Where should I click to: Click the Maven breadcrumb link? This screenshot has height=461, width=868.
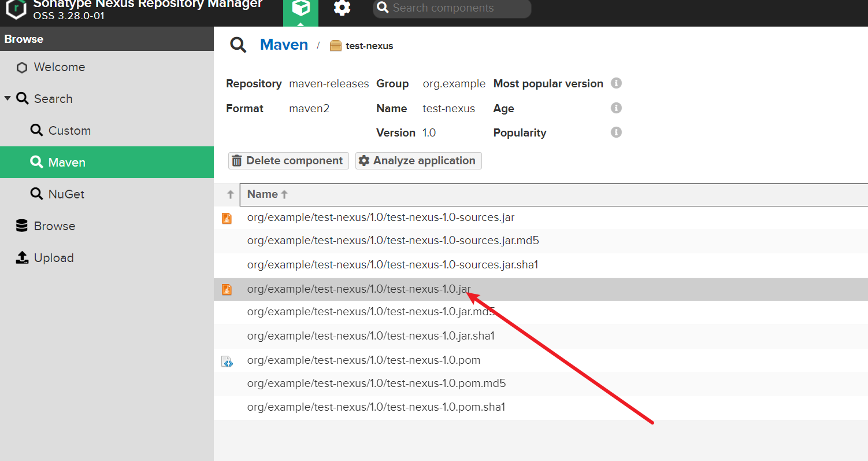284,45
